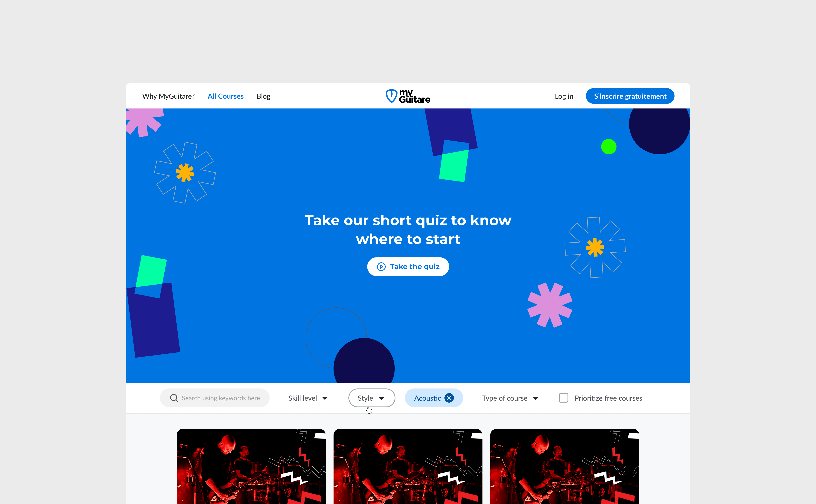Open the Why MyGuitare? page
This screenshot has height=504, width=816.
click(x=168, y=96)
